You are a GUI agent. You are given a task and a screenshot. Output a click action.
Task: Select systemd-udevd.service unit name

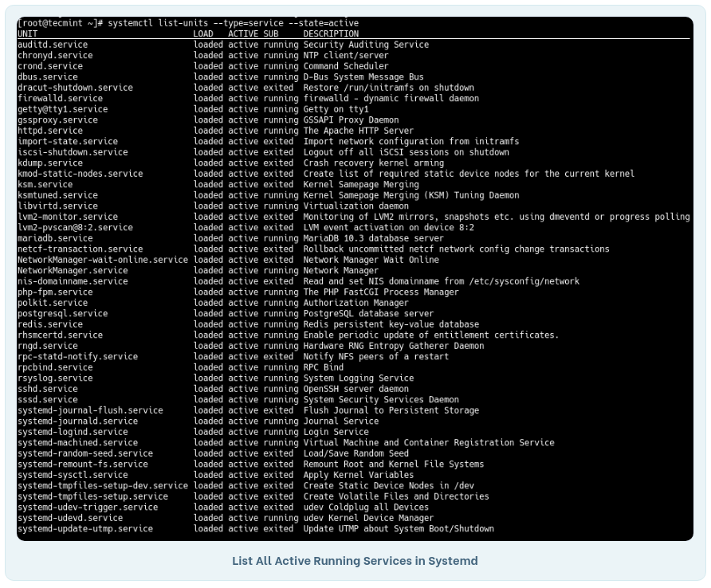[x=70, y=519]
